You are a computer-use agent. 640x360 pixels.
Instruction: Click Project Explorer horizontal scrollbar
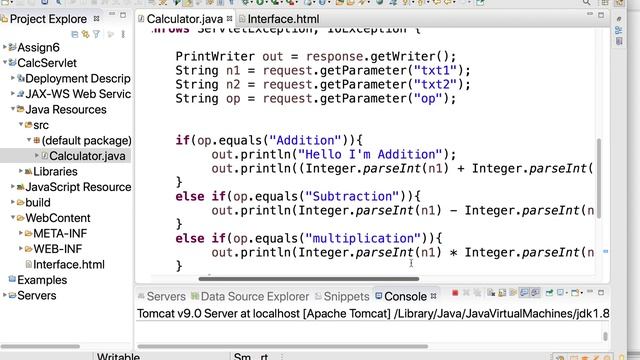tap(40, 347)
